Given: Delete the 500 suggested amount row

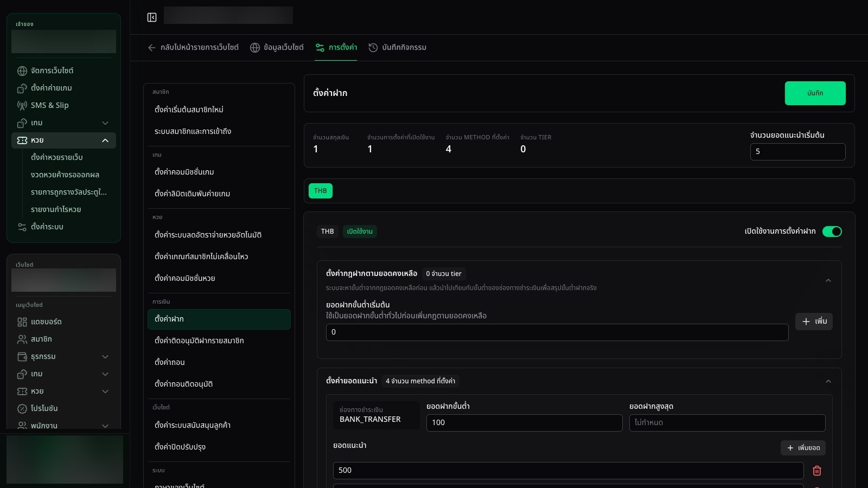Looking at the screenshot, I should tap(817, 471).
